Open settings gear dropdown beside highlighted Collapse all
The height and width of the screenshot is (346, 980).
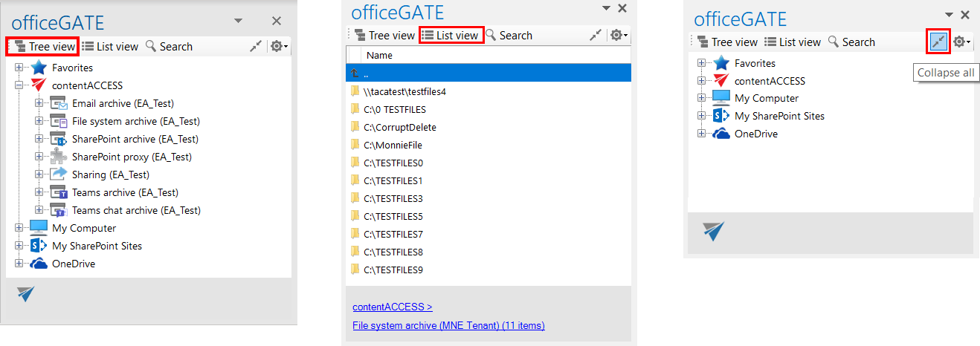tap(962, 42)
